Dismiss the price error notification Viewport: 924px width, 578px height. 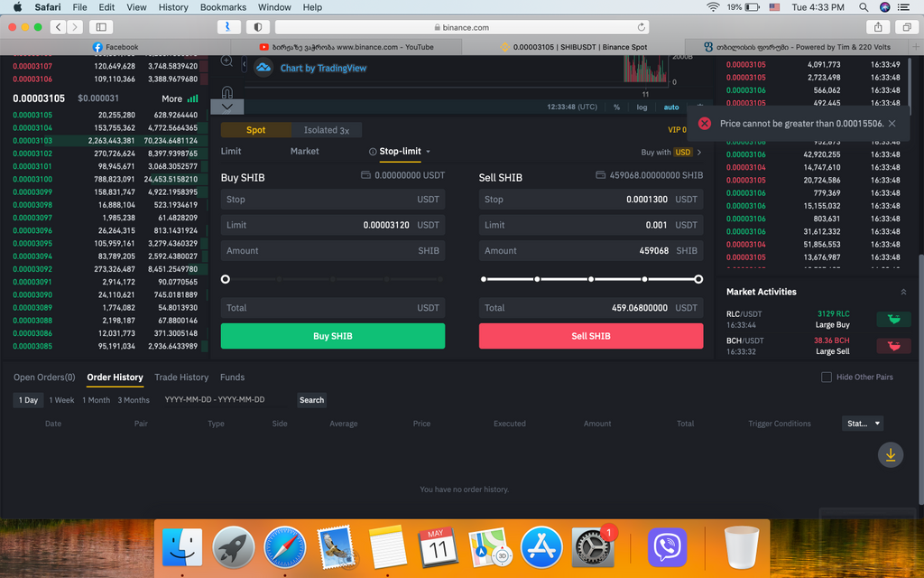[x=892, y=123]
